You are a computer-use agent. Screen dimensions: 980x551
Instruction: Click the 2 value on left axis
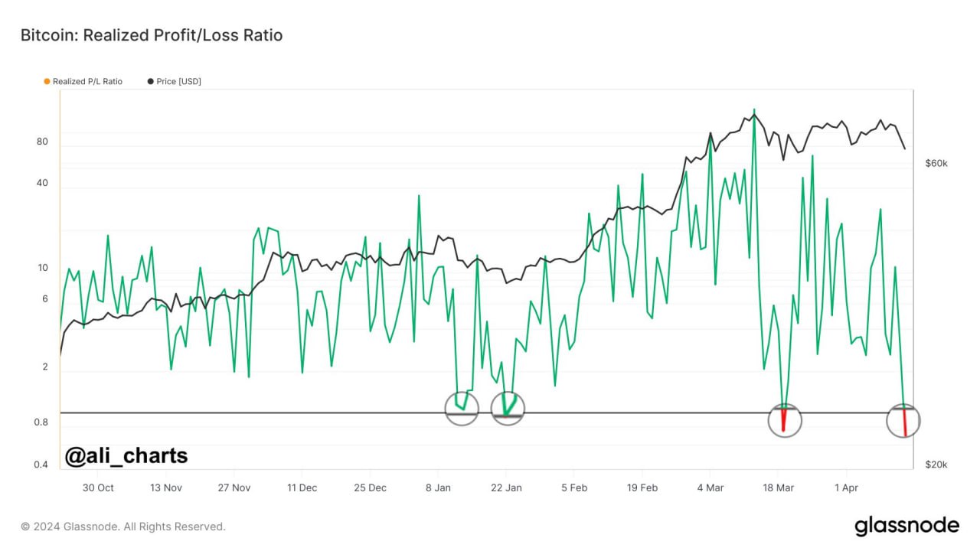(x=45, y=367)
